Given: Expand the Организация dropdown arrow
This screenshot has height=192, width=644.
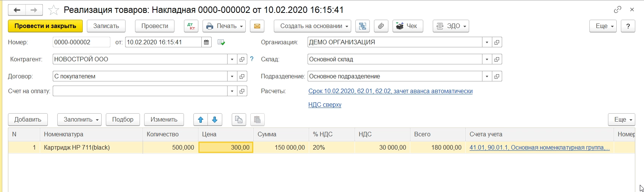Looking at the screenshot, I should pyautogui.click(x=487, y=42).
